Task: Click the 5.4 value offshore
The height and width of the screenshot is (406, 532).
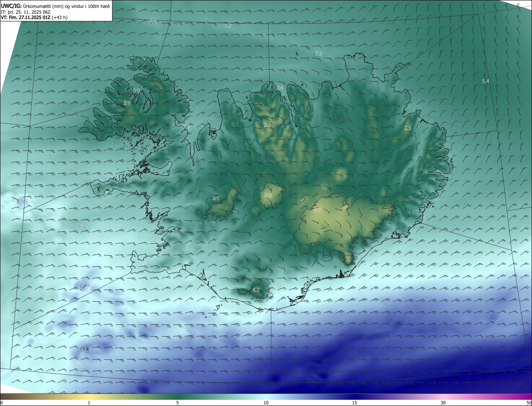Action: [485, 81]
